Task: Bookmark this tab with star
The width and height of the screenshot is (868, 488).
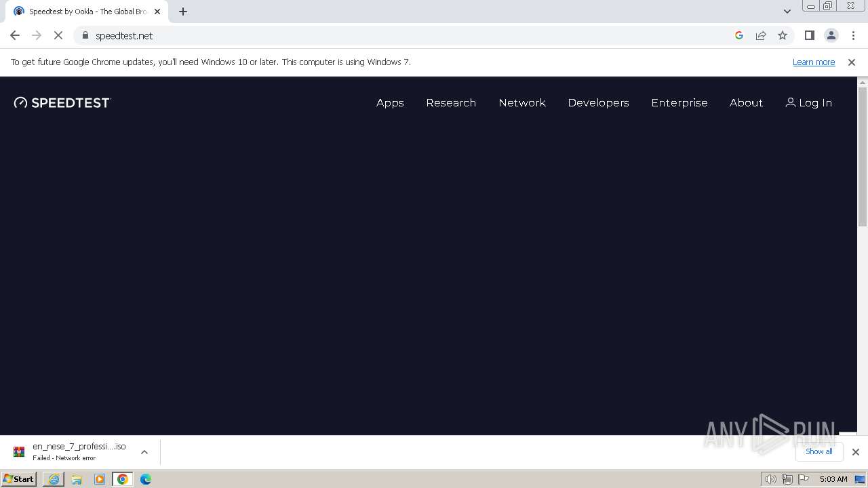Action: coord(783,35)
